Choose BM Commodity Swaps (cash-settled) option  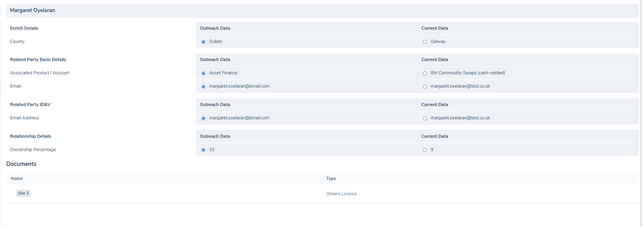[425, 73]
